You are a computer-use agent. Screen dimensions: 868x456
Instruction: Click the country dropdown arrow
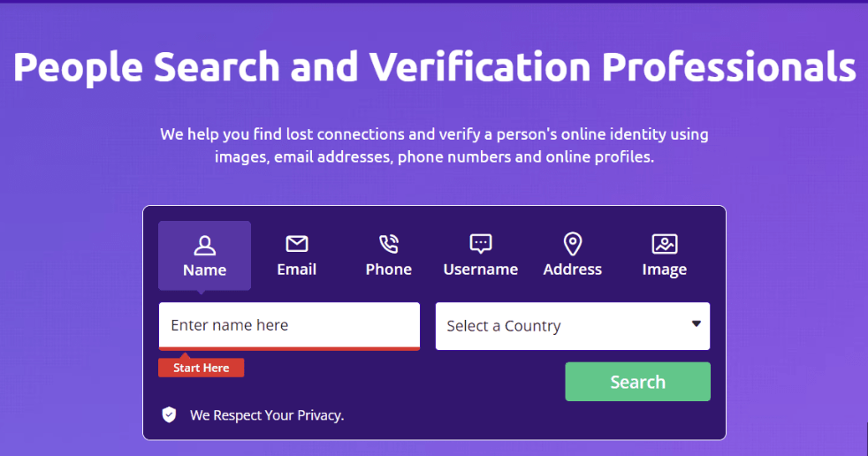tap(697, 323)
